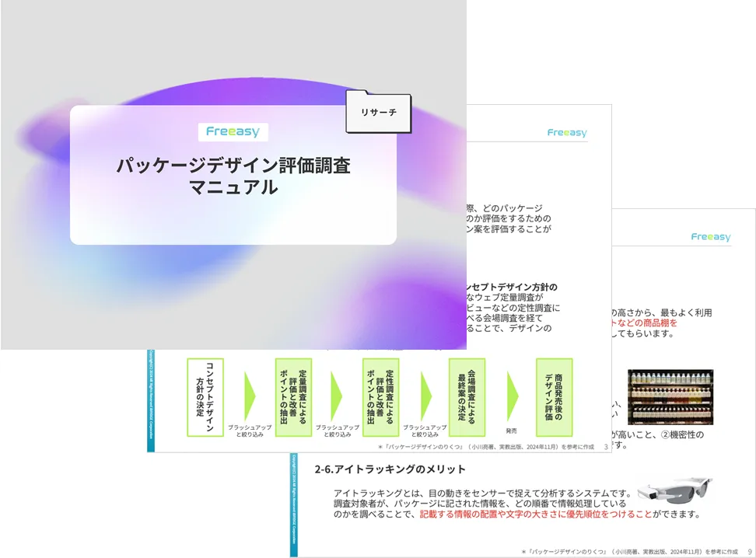Select the 定性調査による評価と改善ポイントの抽出 box
Viewport: 756px width, 558px height.
pyautogui.click(x=380, y=397)
